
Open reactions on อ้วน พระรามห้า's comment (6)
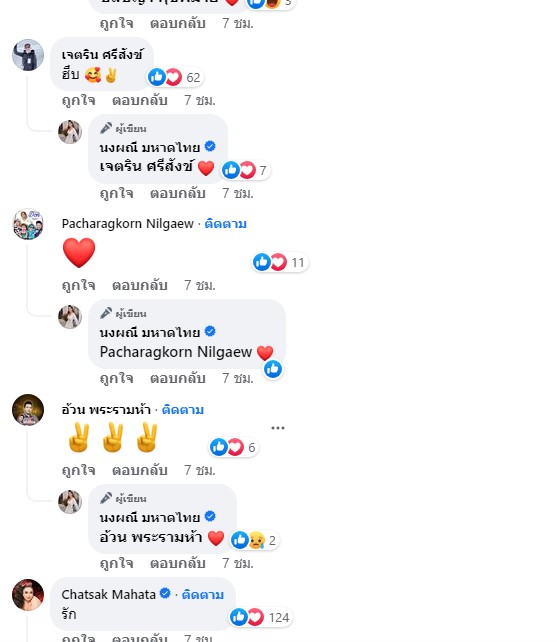(x=233, y=447)
